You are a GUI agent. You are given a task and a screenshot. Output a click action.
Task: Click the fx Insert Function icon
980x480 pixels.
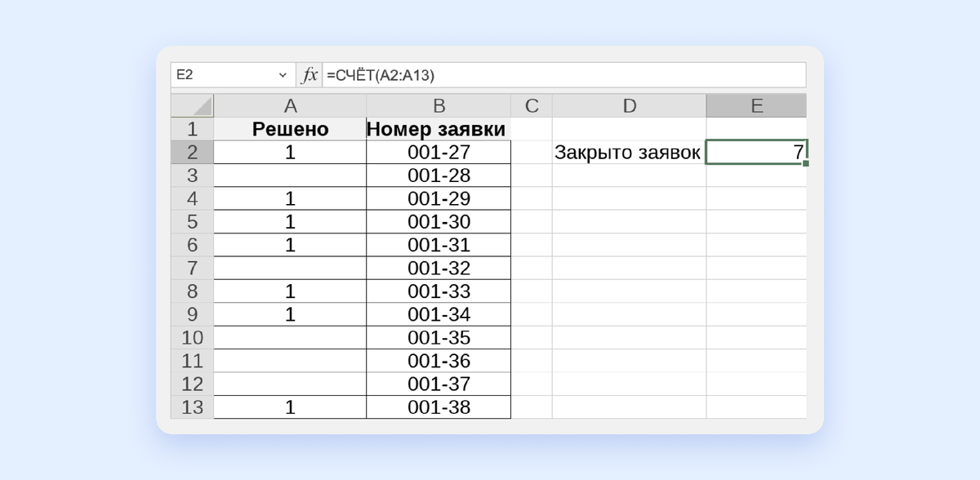pyautogui.click(x=308, y=74)
